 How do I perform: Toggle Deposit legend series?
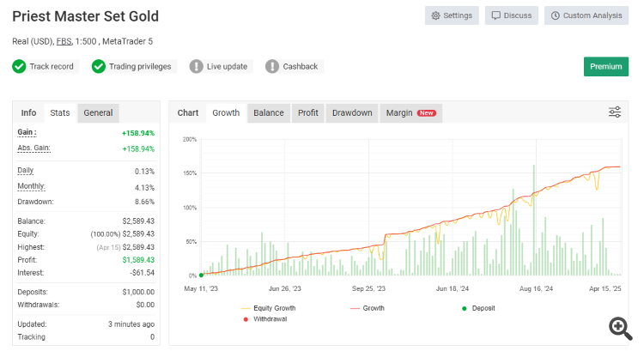click(x=478, y=308)
